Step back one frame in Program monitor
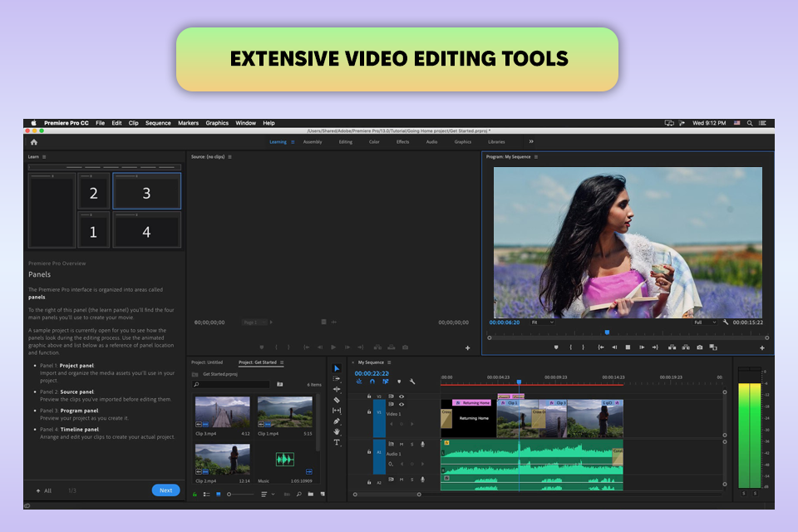Viewport: 798px width, 532px height. [x=614, y=347]
